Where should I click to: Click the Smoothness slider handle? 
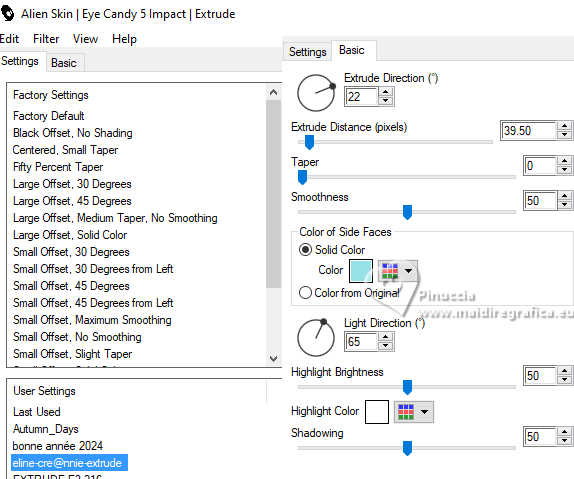(407, 212)
